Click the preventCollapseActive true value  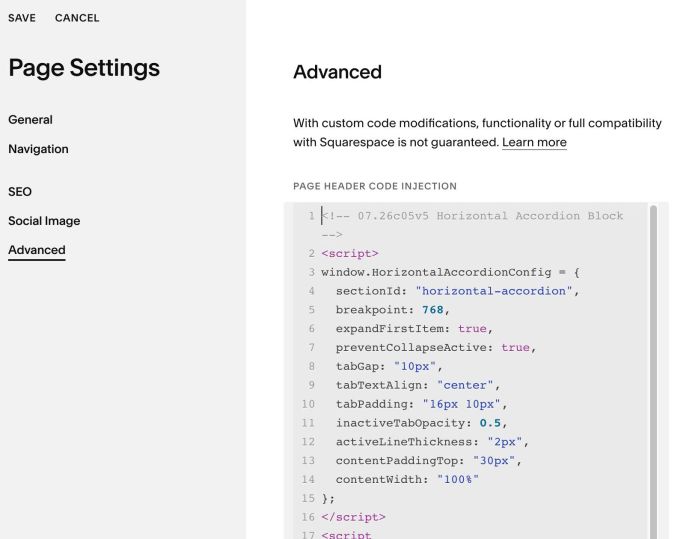(x=515, y=347)
